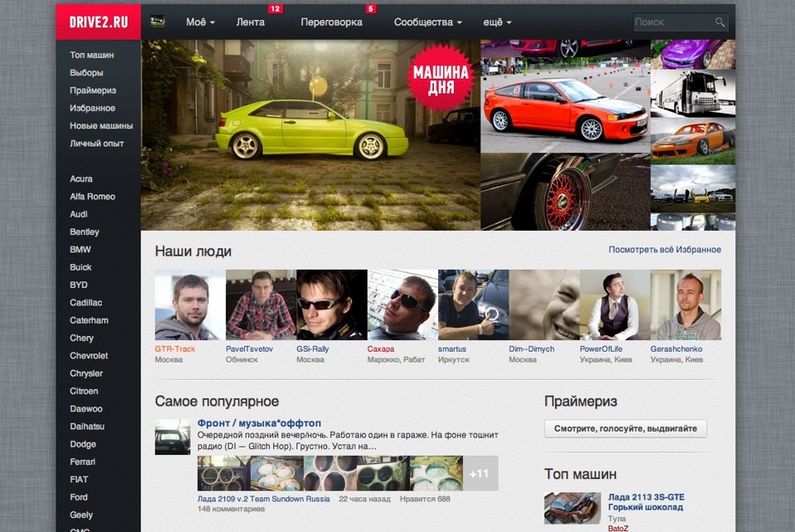Open the green car of the day photo
795x532 pixels.
pos(311,136)
